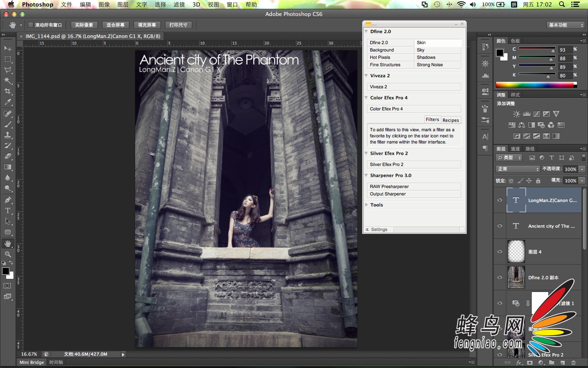
Task: Open the 滤镜 menu
Action: coord(179,5)
